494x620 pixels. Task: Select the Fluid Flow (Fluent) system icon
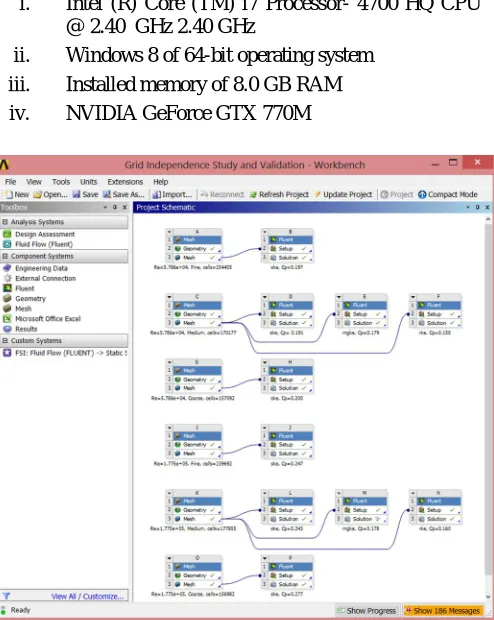7,244
